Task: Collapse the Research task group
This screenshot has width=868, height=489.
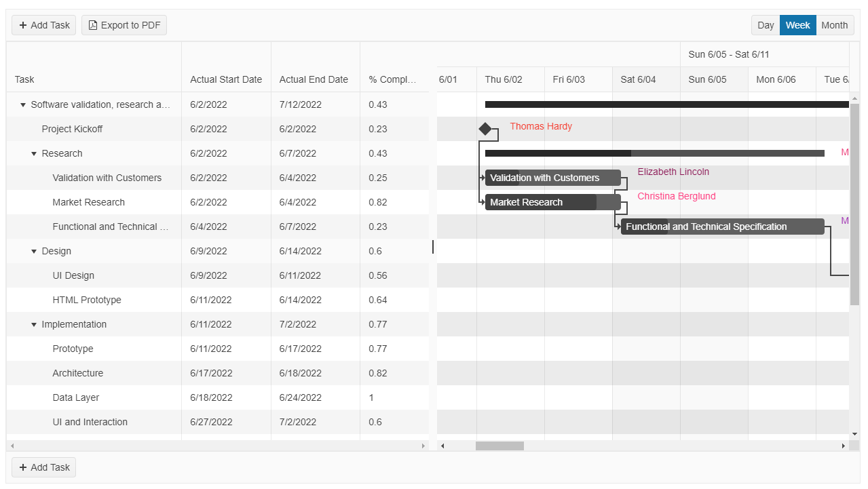Action: (x=33, y=153)
